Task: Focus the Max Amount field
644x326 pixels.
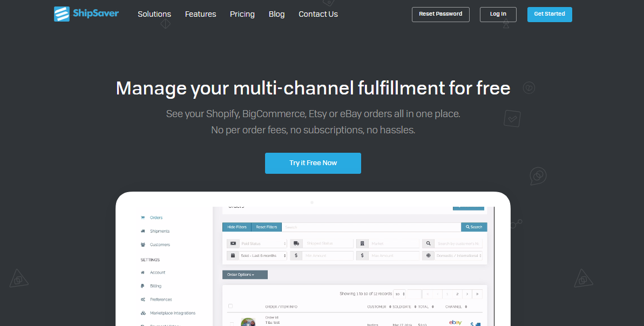Action: [x=394, y=255]
